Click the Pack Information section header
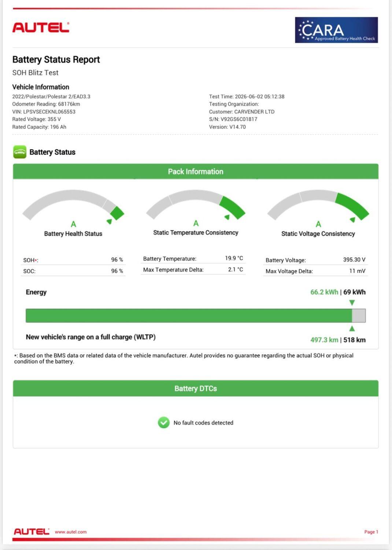This screenshot has width=392, height=550. pos(196,171)
